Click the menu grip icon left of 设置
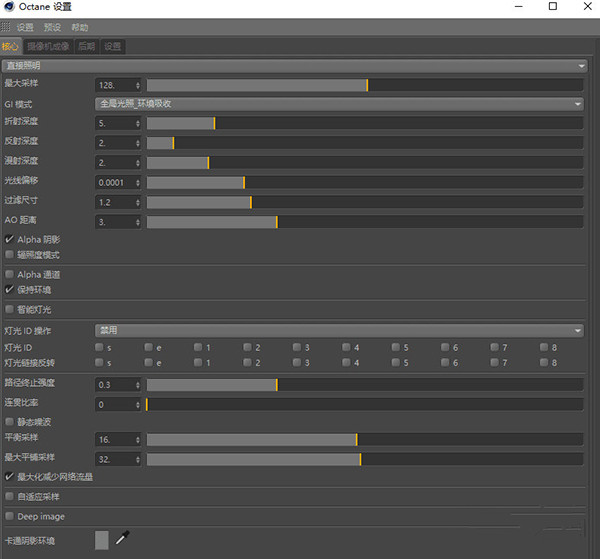600x559 pixels. (x=5, y=27)
